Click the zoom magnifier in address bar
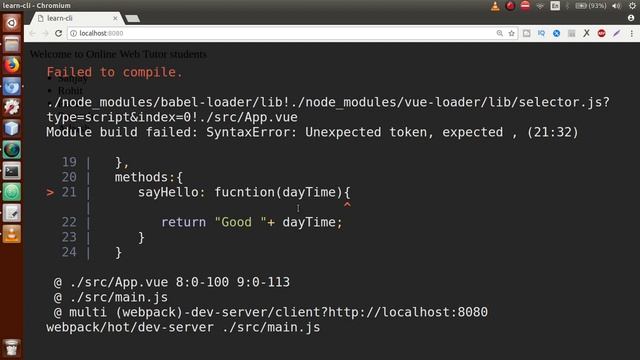Image resolution: width=640 pixels, height=360 pixels. click(x=500, y=33)
